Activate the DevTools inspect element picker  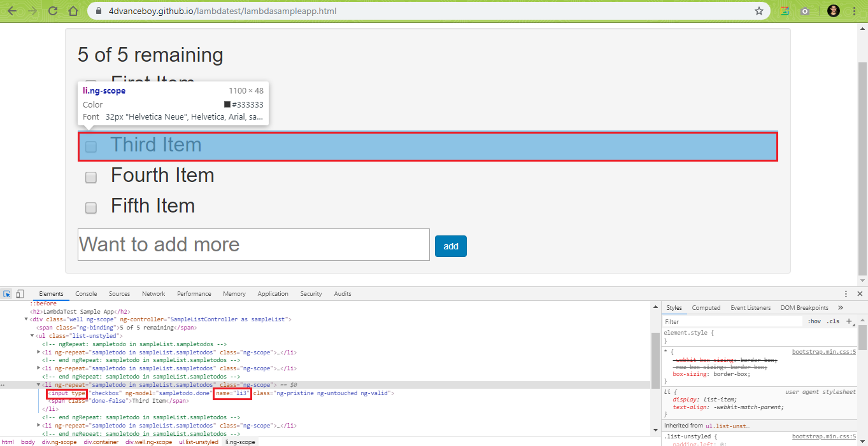pos(7,294)
